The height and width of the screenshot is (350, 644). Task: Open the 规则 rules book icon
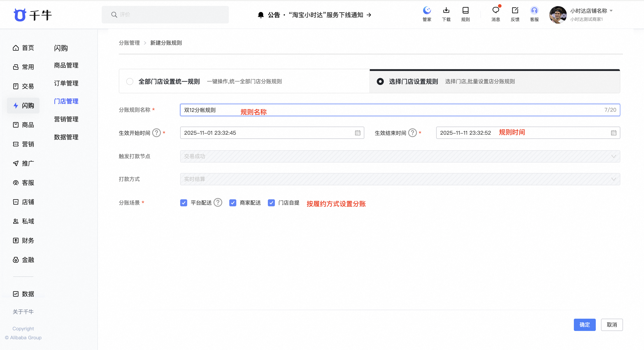click(465, 11)
